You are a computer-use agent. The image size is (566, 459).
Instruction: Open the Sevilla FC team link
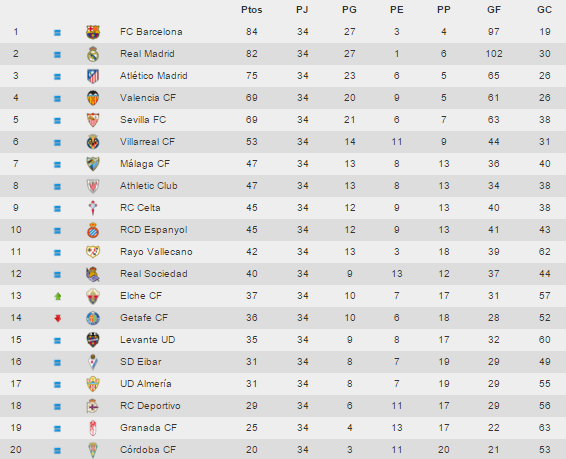click(143, 120)
